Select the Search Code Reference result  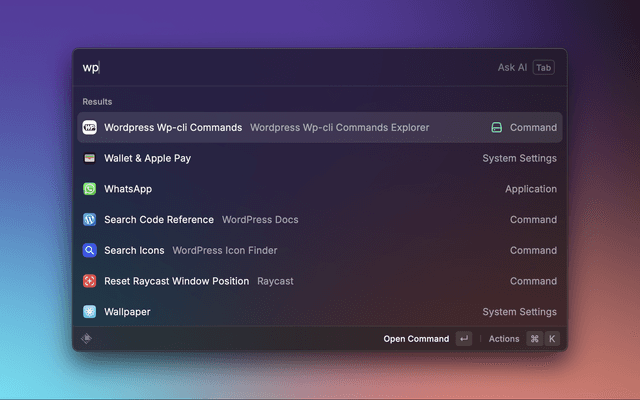320,220
